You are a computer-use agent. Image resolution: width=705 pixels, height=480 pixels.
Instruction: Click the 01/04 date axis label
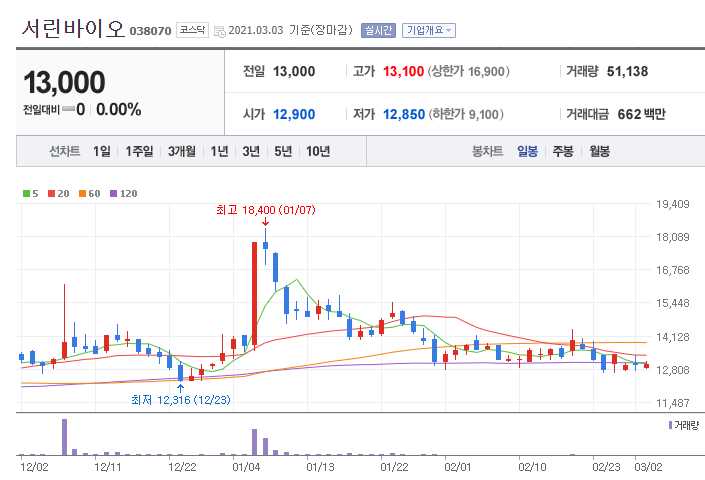coord(246,467)
